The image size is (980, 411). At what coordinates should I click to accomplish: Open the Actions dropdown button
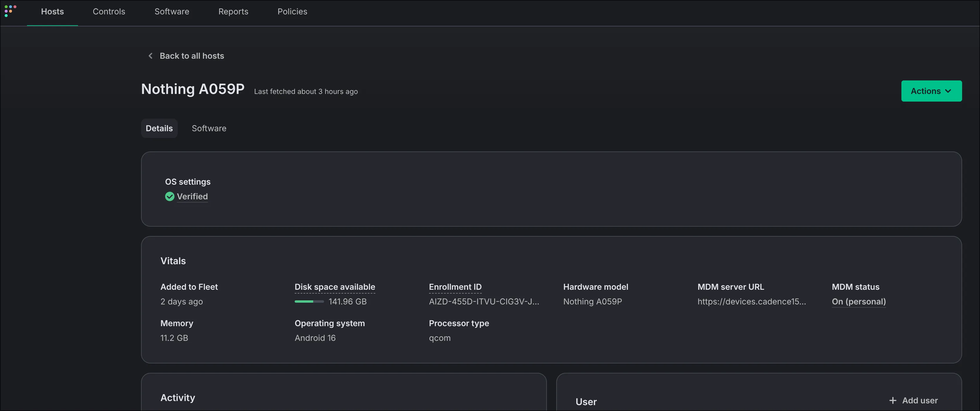coord(931,91)
